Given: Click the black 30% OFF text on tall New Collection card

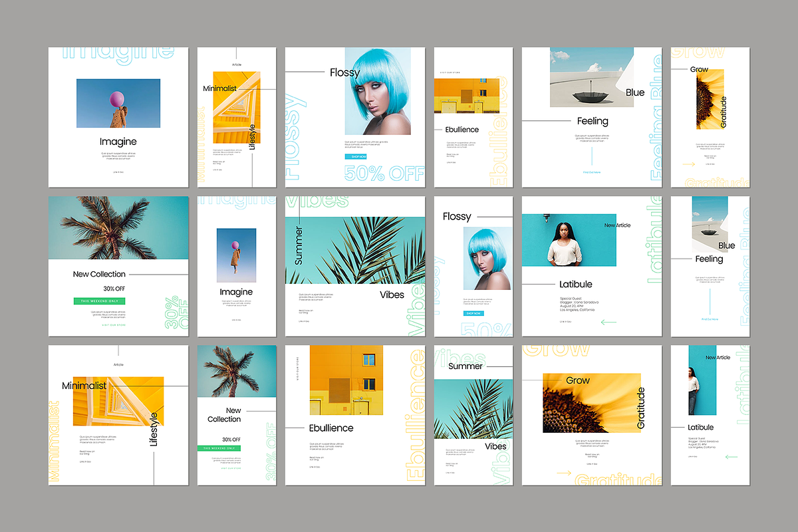Looking at the screenshot, I should pyautogui.click(x=231, y=440).
